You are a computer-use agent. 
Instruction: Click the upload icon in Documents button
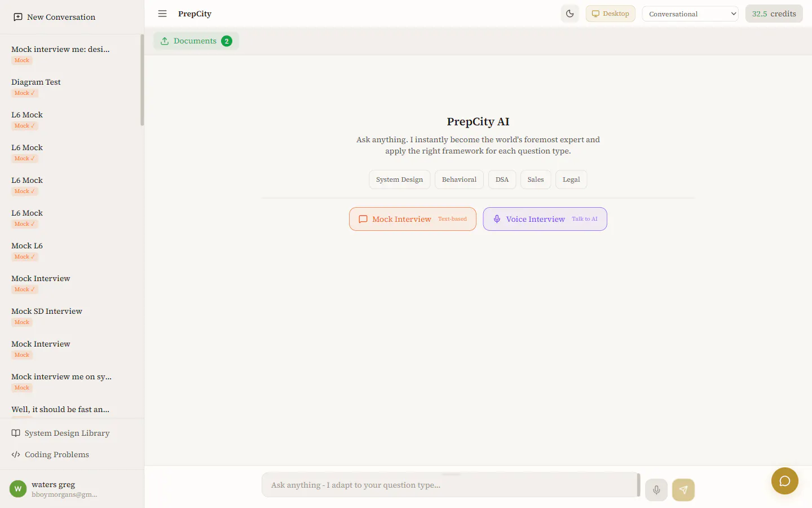(165, 41)
